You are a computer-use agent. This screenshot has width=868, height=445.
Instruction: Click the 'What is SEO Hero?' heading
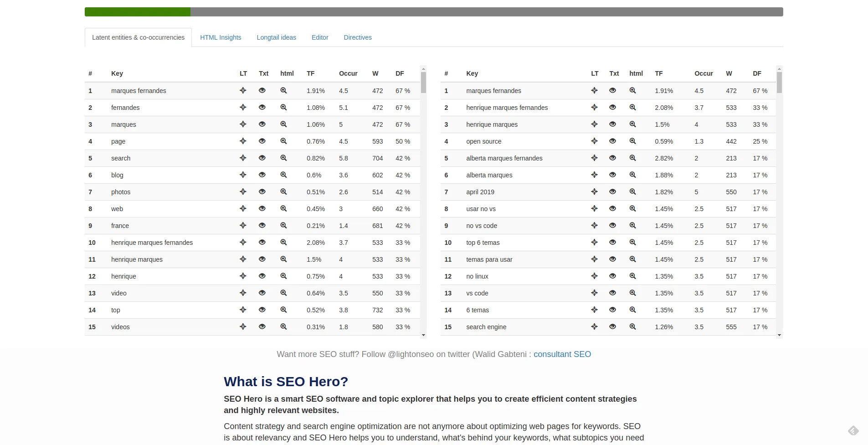click(x=286, y=382)
